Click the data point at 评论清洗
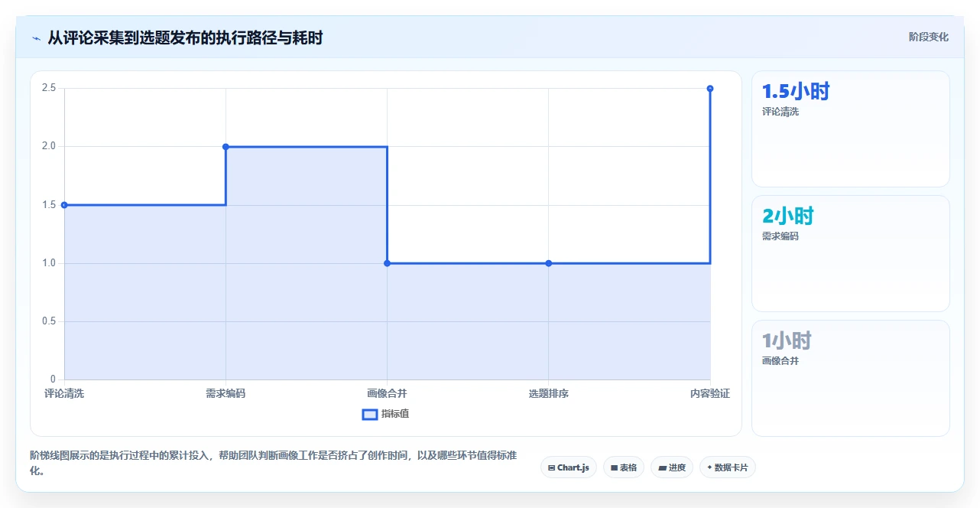The width and height of the screenshot is (980, 508). point(64,205)
